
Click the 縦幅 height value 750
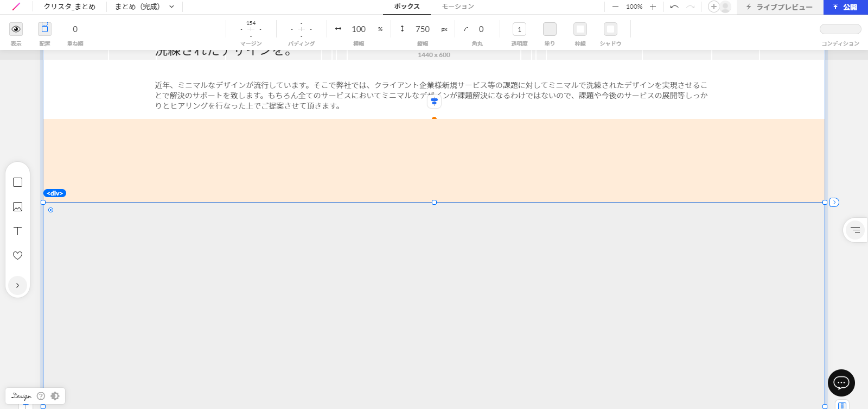click(423, 29)
